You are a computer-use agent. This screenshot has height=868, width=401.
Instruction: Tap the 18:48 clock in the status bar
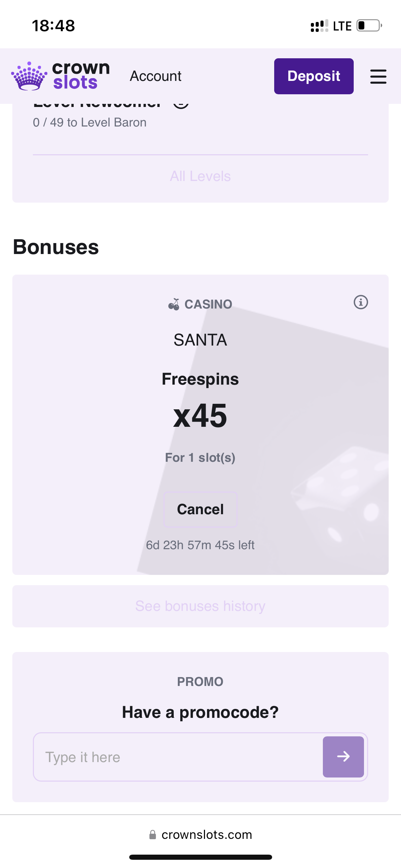pyautogui.click(x=53, y=26)
